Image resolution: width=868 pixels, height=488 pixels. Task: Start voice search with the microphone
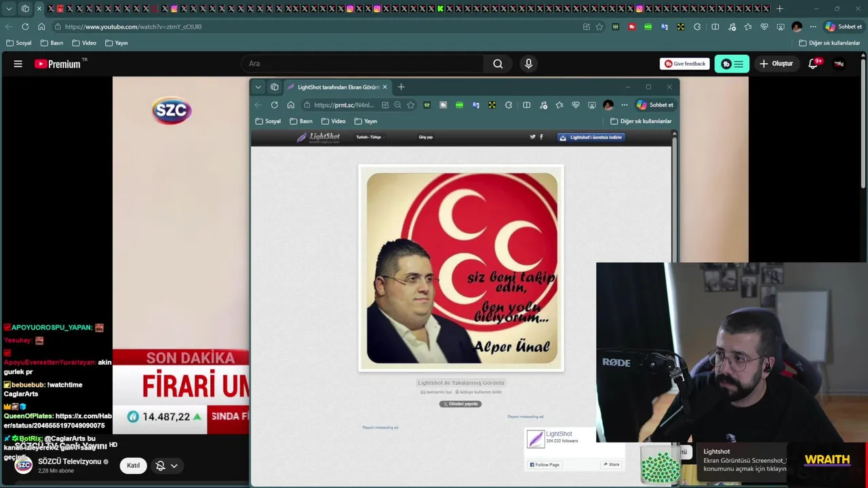(x=529, y=64)
